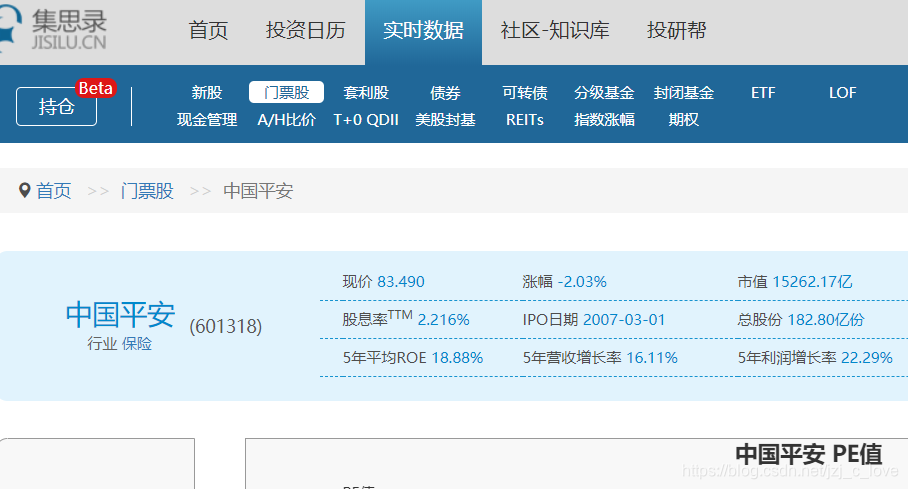Viewport: 908px width, 489px height.
Task: Click 门票股 breadcrumb link
Action: (147, 191)
